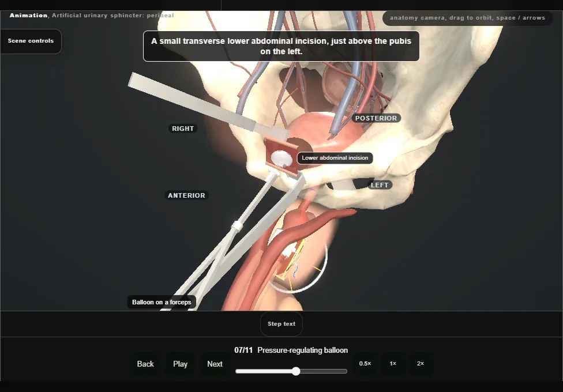This screenshot has width=563, height=392.
Task: Click the LEFT orientation label
Action: pos(380,185)
